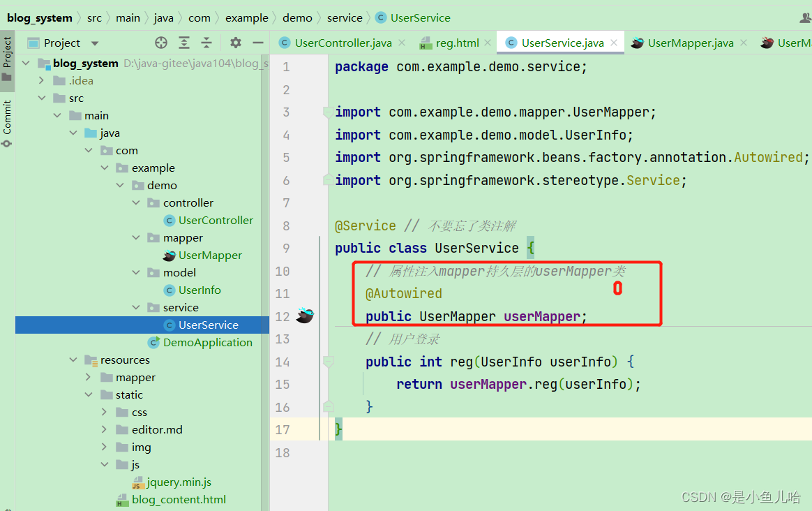The height and width of the screenshot is (511, 812).
Task: Close the UserMapper.java tab
Action: (744, 43)
